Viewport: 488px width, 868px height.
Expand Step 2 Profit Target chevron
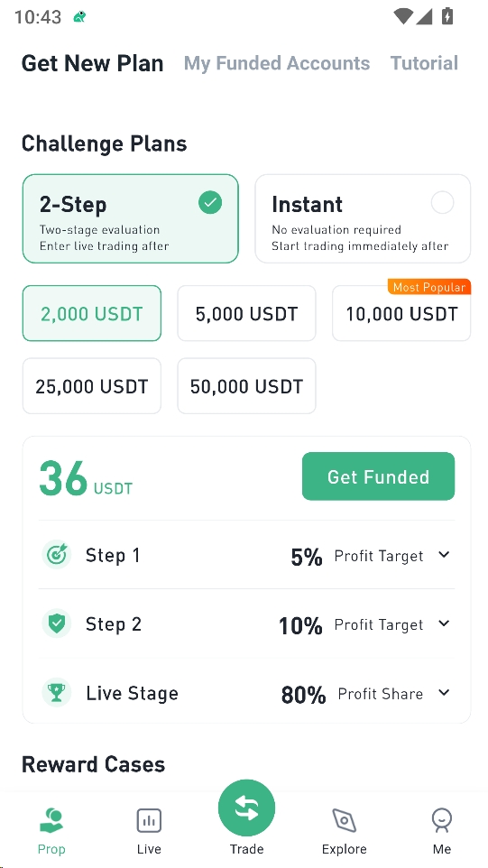coord(444,623)
